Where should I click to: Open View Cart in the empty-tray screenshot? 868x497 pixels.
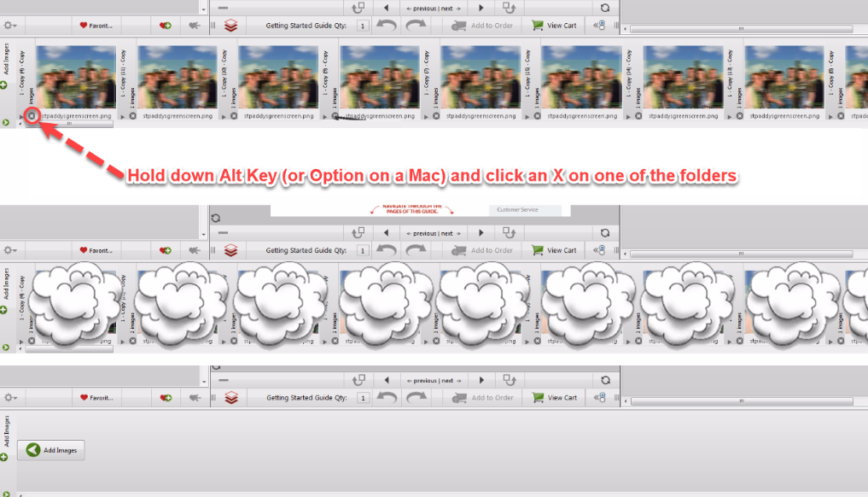555,398
